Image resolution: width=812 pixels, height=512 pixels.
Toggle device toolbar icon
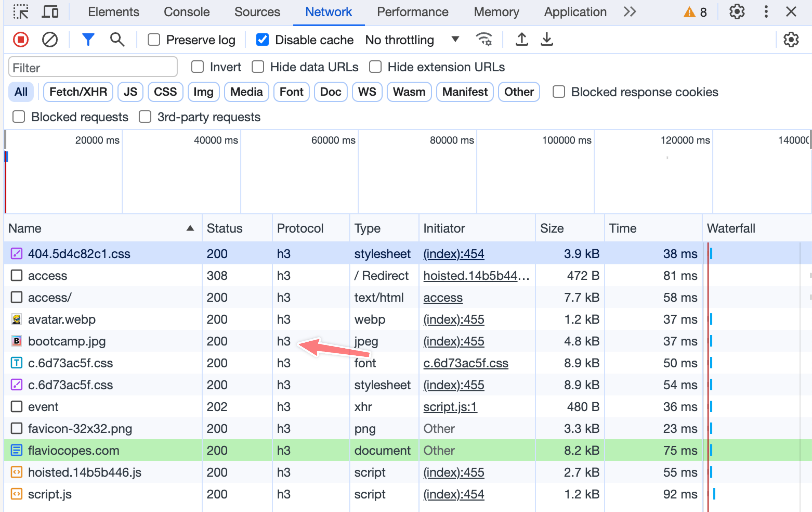pyautogui.click(x=50, y=12)
